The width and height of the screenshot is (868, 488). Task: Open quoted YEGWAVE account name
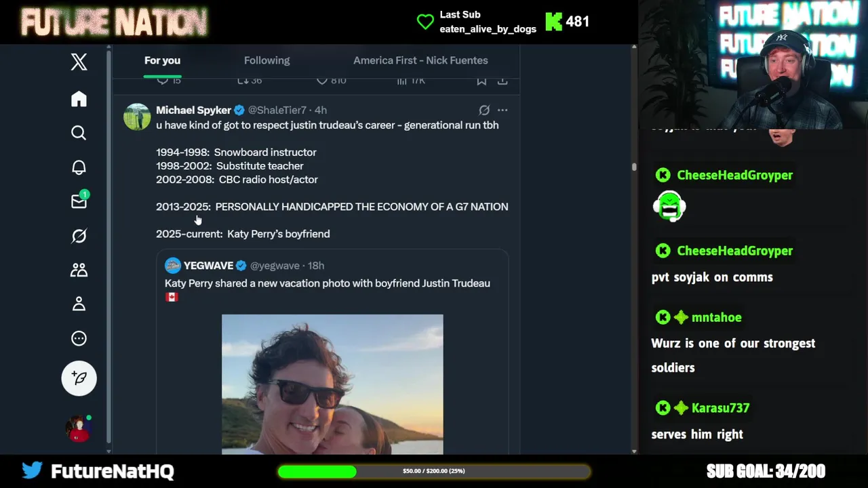pyautogui.click(x=208, y=266)
